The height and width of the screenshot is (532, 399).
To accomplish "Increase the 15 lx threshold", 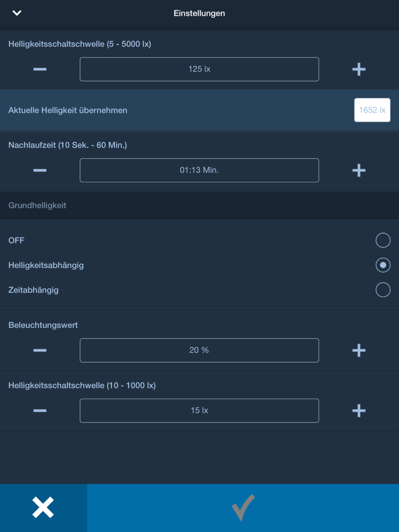I will 359,410.
